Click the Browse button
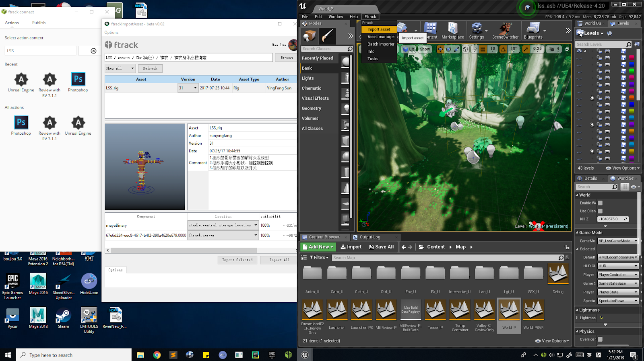Viewport: 644px width, 361px height. (287, 57)
